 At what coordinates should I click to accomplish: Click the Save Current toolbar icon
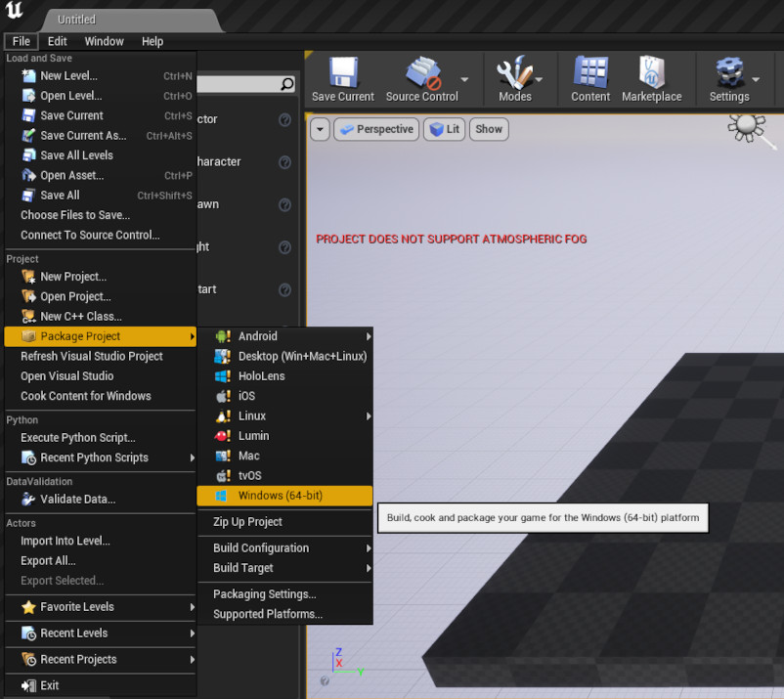click(343, 72)
